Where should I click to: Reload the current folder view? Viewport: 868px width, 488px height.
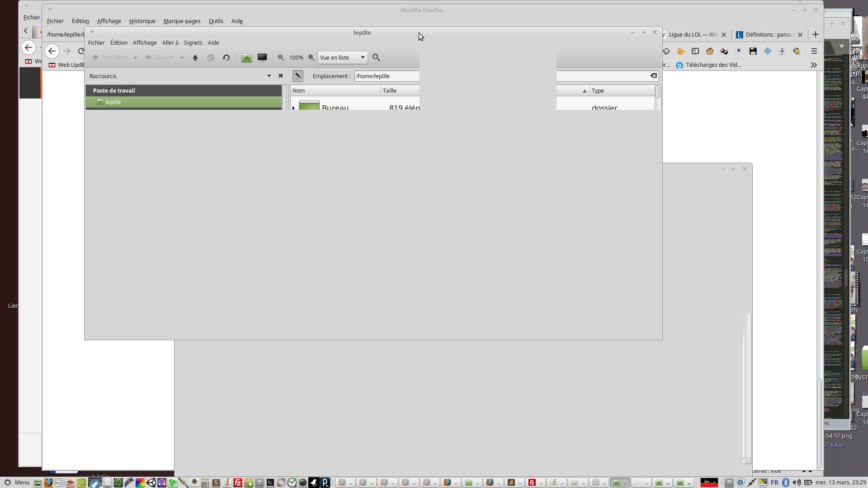coord(226,58)
